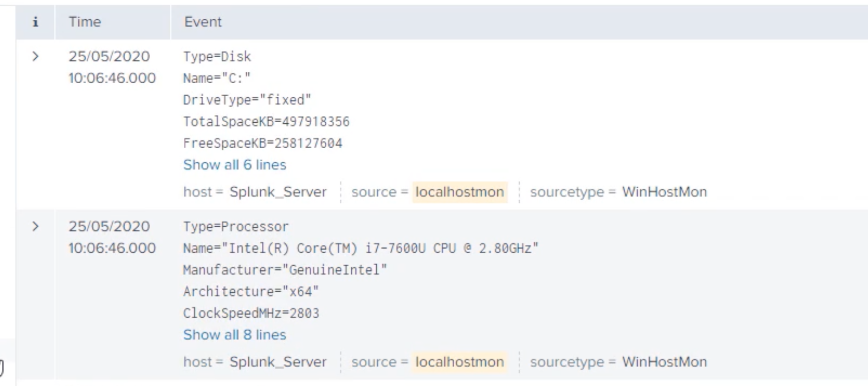
Task: Click the info 'i' column header
Action: (x=35, y=22)
